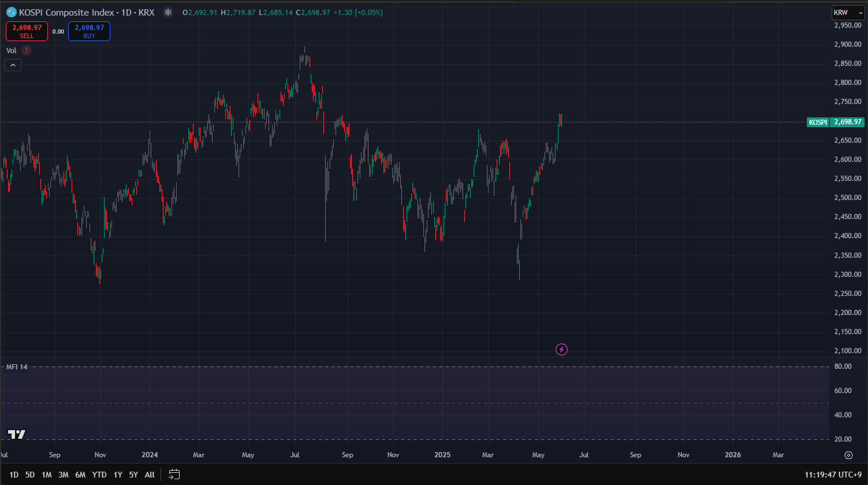
Task: Click the 20.00 MFI axis label
Action: point(844,439)
